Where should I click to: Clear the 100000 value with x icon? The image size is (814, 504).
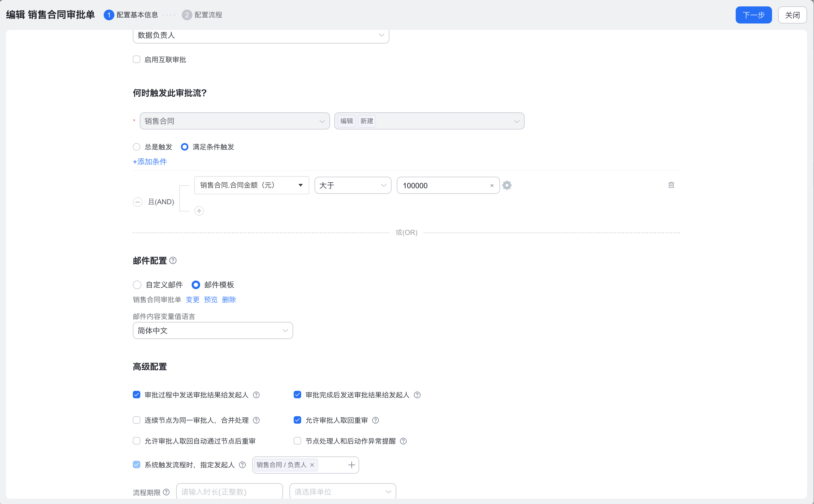tap(492, 186)
